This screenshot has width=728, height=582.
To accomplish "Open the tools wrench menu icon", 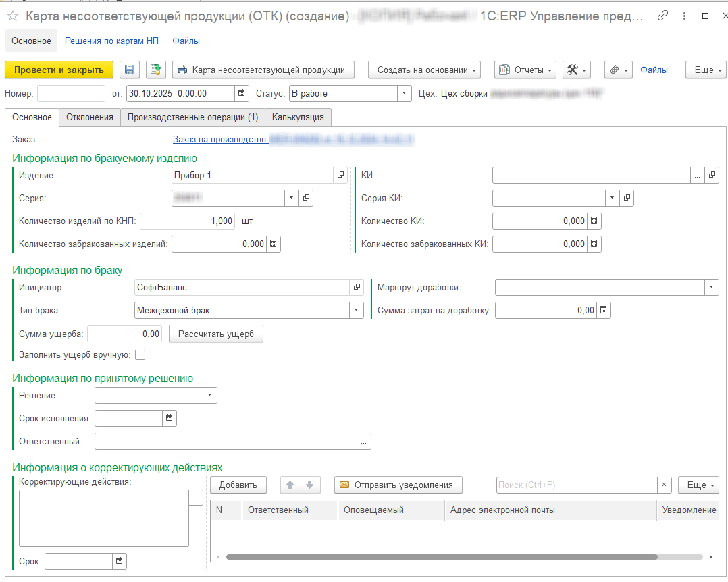I will tap(576, 70).
